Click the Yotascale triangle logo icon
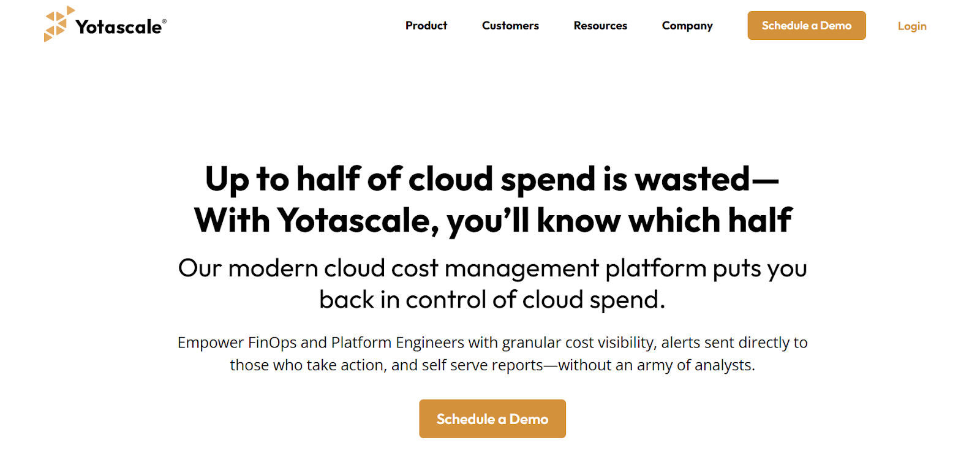Image resolution: width=980 pixels, height=467 pixels. tap(55, 25)
